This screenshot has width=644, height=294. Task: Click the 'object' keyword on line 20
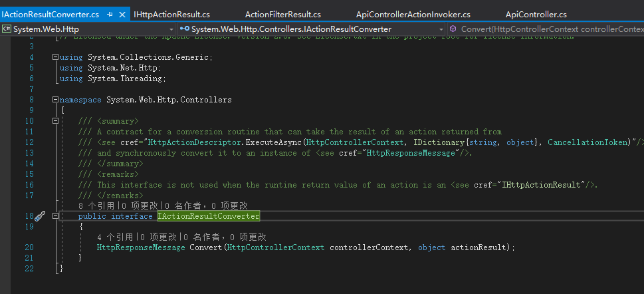[432, 247]
